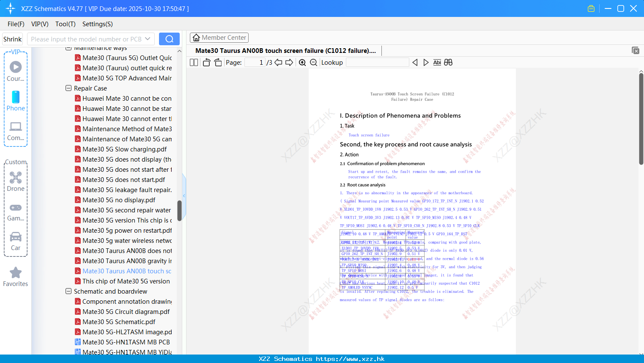The height and width of the screenshot is (363, 644).
Task: Open Mate30 (Taurus 5G) Outlet Quick file
Action: (x=123, y=58)
